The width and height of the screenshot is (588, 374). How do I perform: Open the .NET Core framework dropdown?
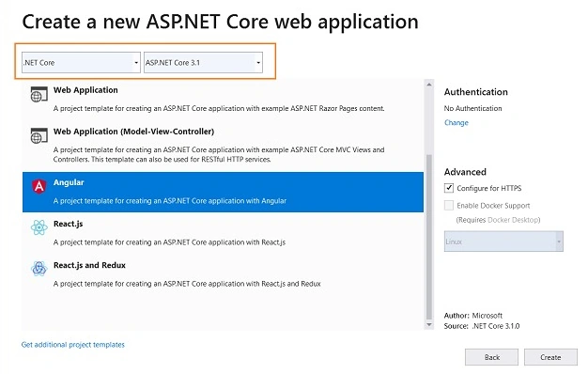[81, 63]
